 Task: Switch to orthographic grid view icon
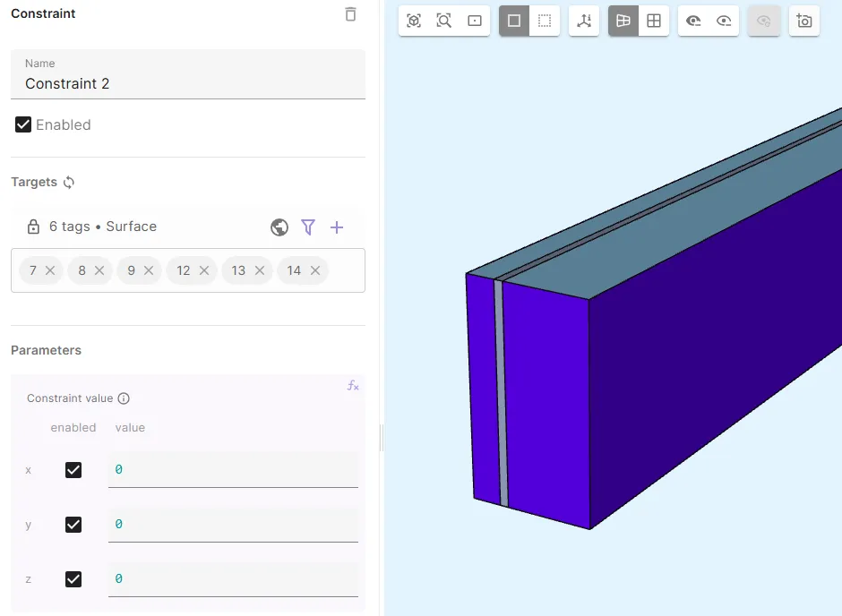[x=654, y=21]
